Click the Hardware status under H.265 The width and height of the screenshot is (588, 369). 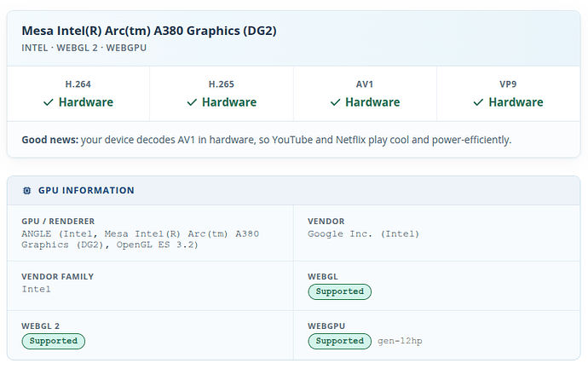[229, 102]
